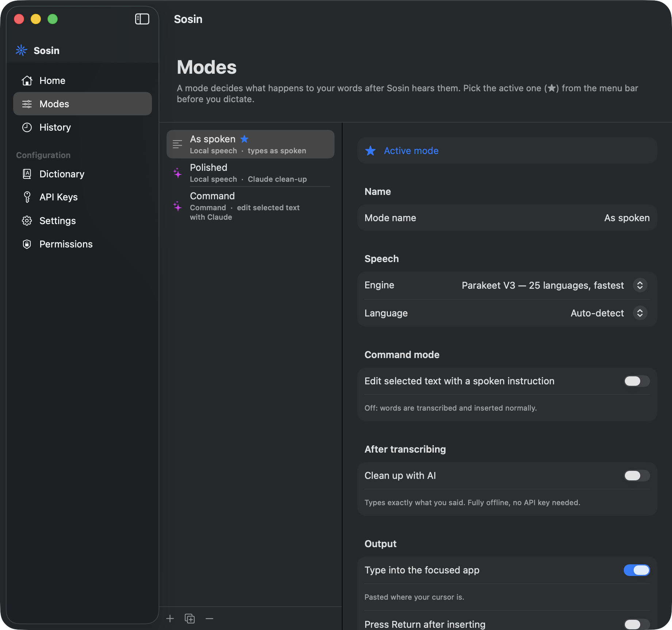Open History in the sidebar
This screenshot has height=630, width=672.
[x=83, y=127]
